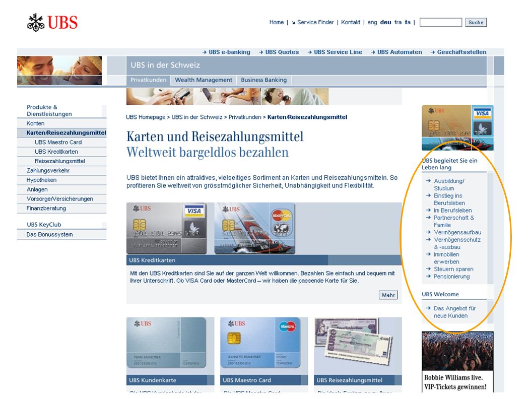Viewport: 532px width, 399px height.
Task: Open Geschäftsstellen link
Action: point(461,52)
